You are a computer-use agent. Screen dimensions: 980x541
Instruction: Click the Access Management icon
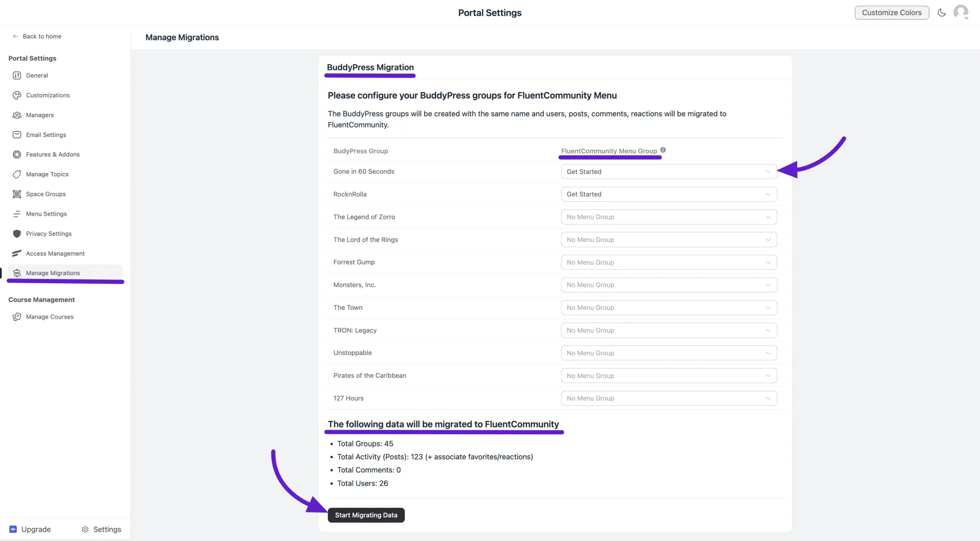[17, 253]
